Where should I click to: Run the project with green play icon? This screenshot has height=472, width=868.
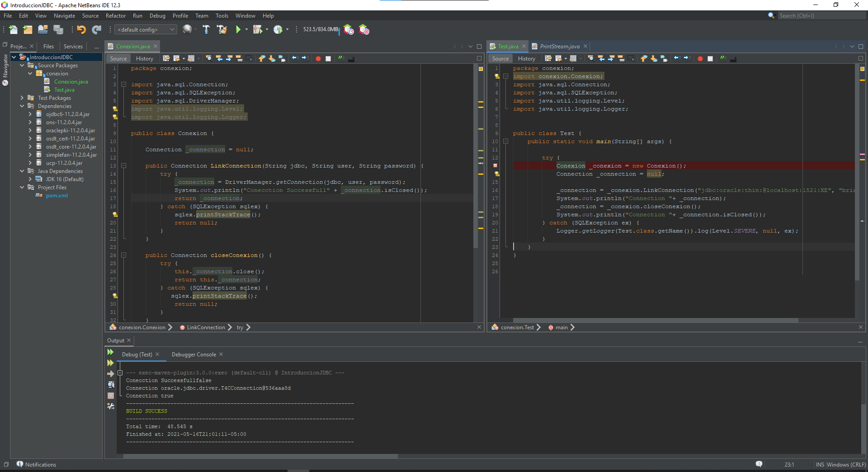[238, 30]
